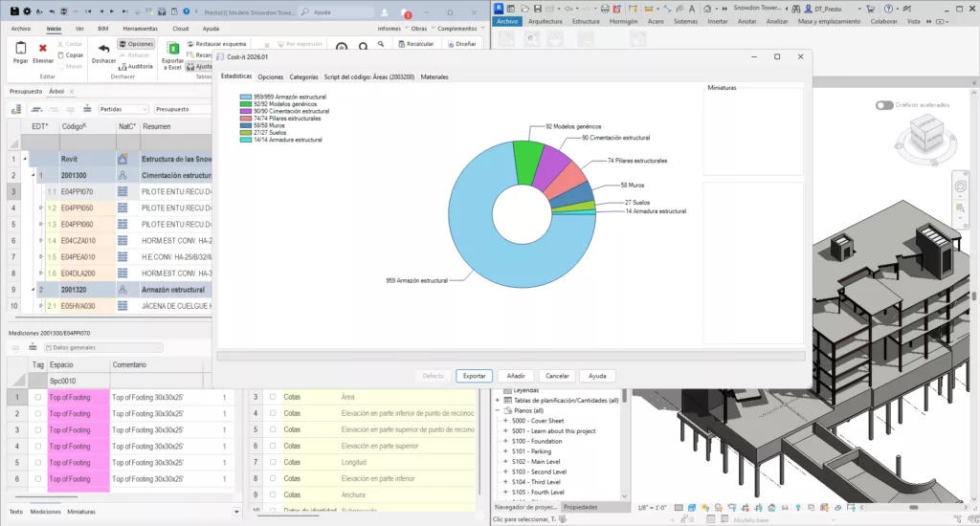Screen dimensions: 980x526
Task: Check the Tag box in Top of Footing row 2
Action: point(38,413)
